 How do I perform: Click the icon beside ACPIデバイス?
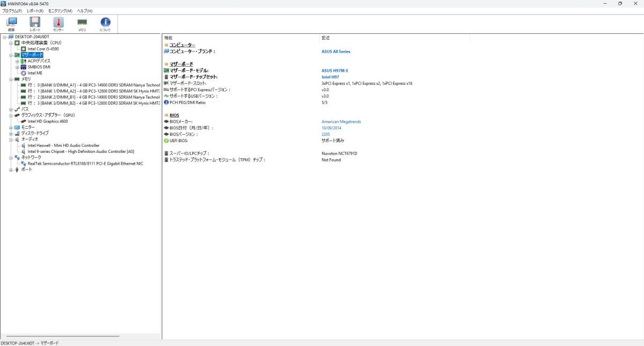24,61
